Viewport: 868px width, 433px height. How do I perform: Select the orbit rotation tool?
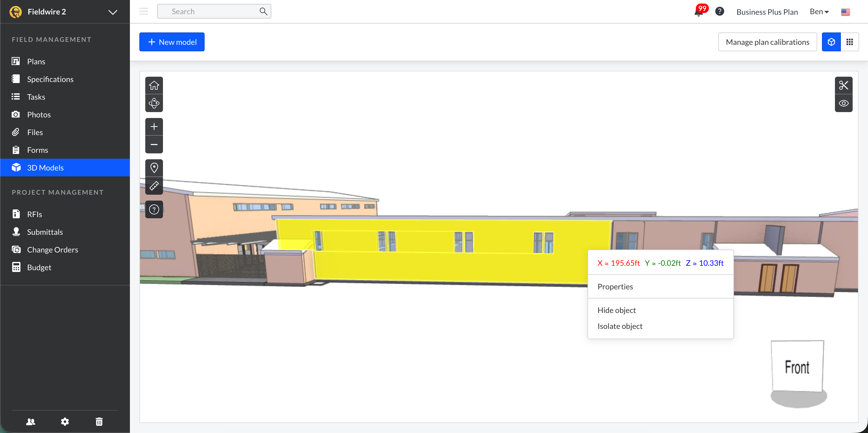click(x=154, y=103)
